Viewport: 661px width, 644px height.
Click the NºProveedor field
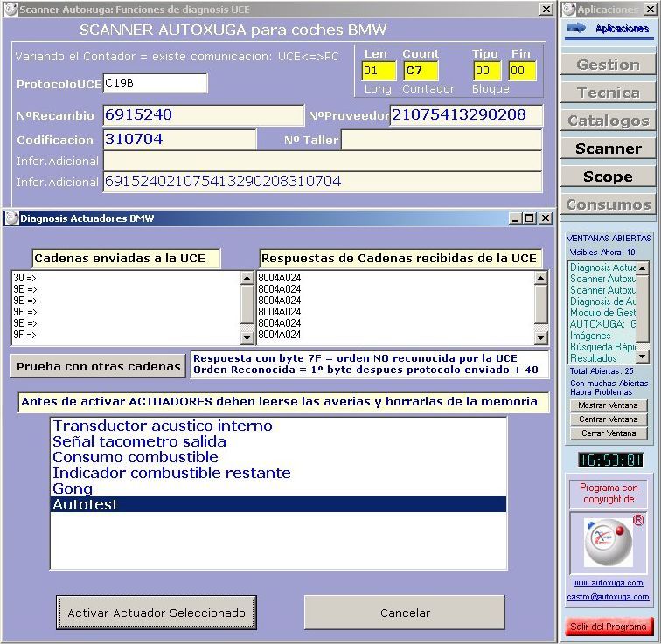[466, 115]
